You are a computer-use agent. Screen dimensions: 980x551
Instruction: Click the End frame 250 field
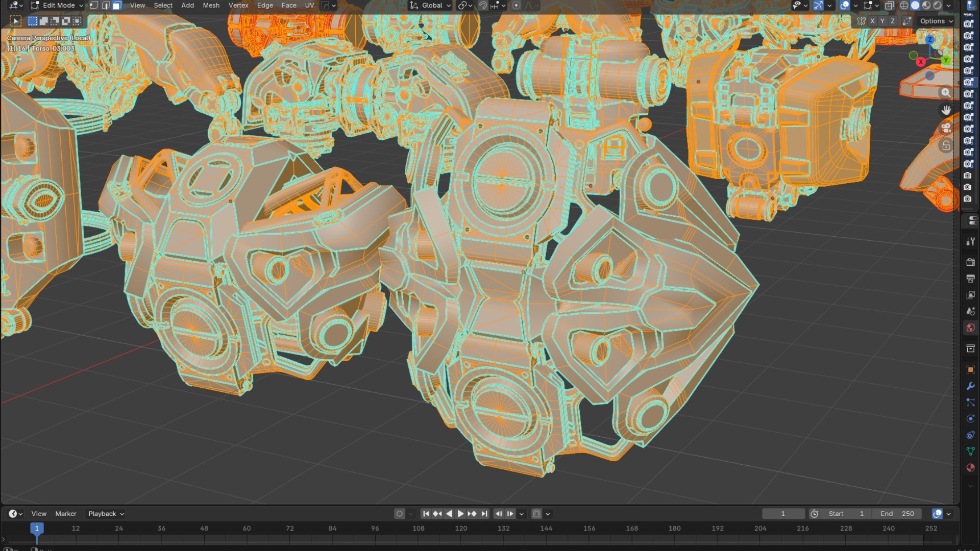pyautogui.click(x=897, y=514)
